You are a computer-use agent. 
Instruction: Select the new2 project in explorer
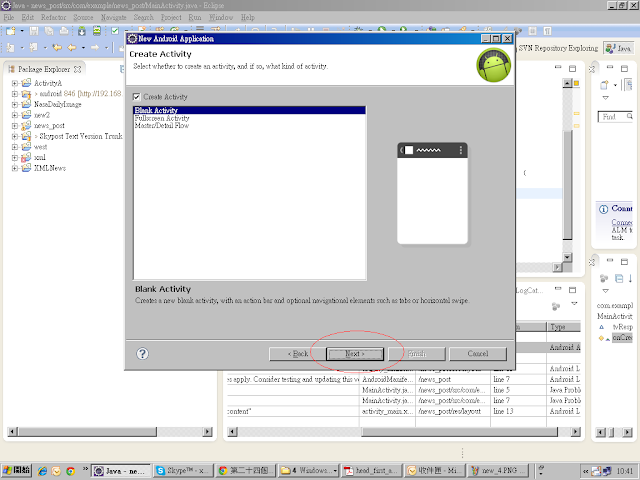tap(42, 115)
